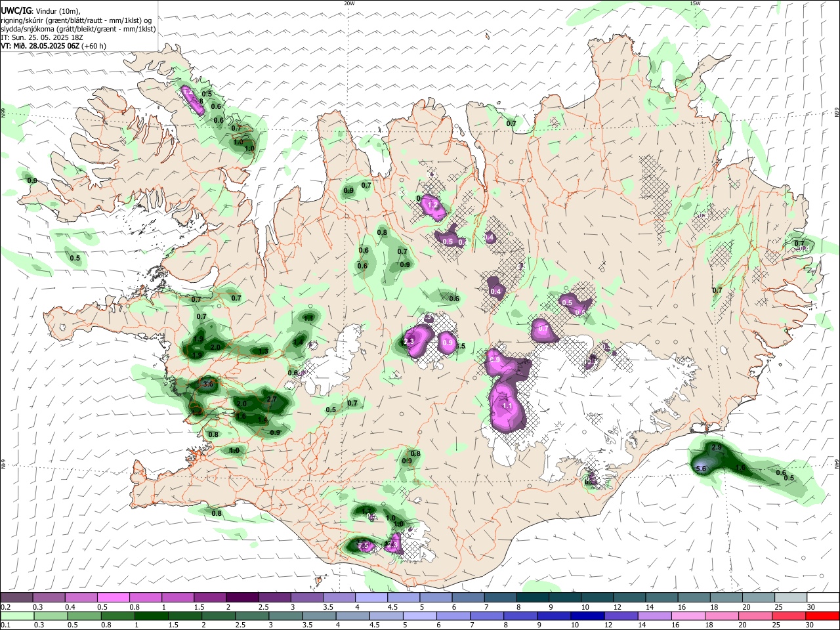Click the pale pink swatch labeled 16 in lower legend
Viewport: 840px width, 630px height.
tap(687, 616)
